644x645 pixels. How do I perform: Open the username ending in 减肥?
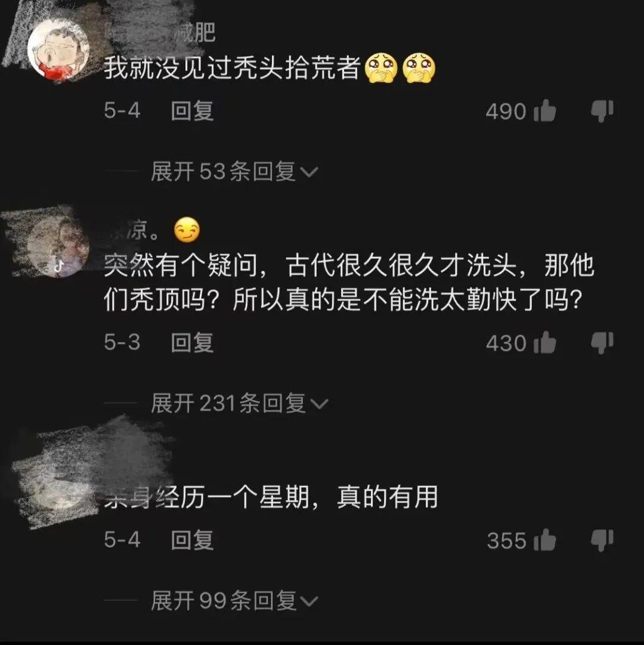pos(160,32)
